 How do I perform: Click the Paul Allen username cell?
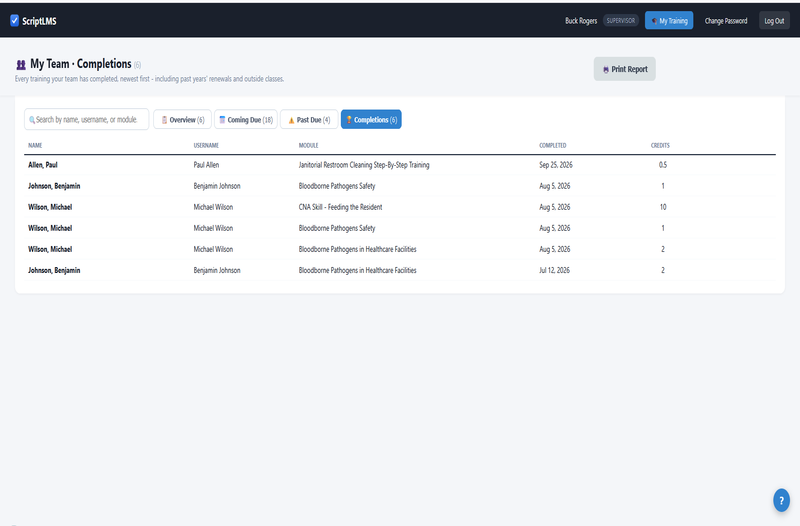pos(206,165)
